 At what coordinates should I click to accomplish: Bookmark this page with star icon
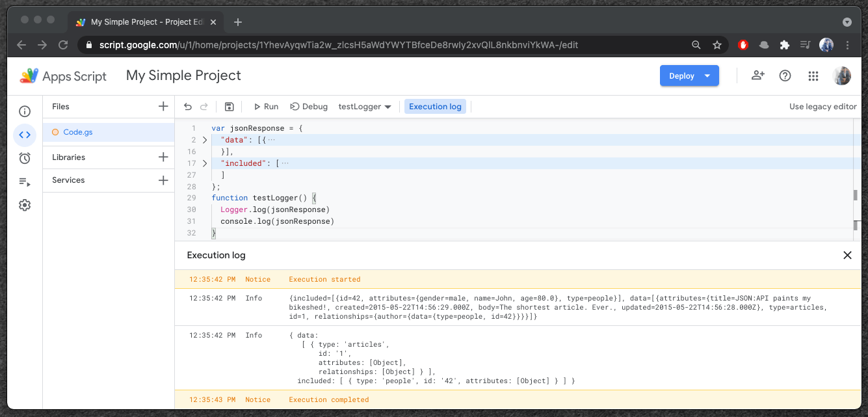click(717, 45)
